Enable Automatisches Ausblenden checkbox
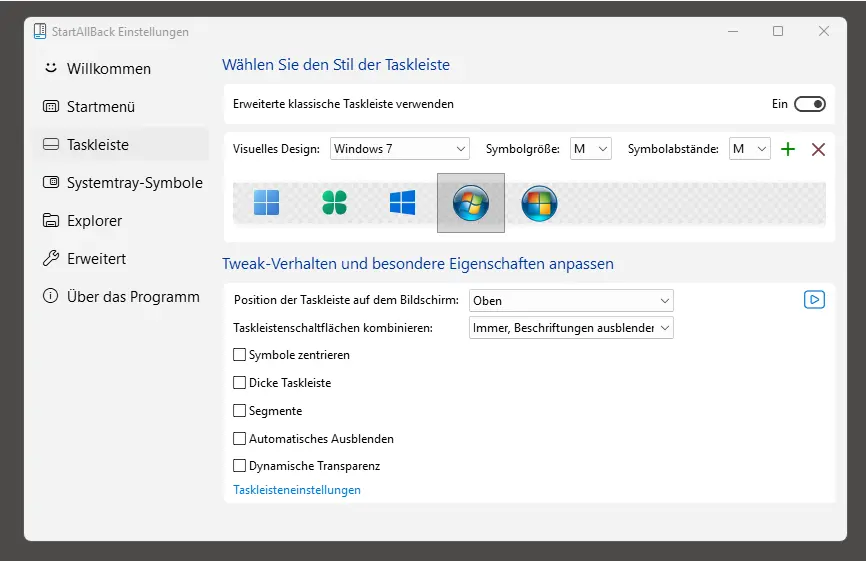Screen dimensions: 866x561 (x=240, y=439)
